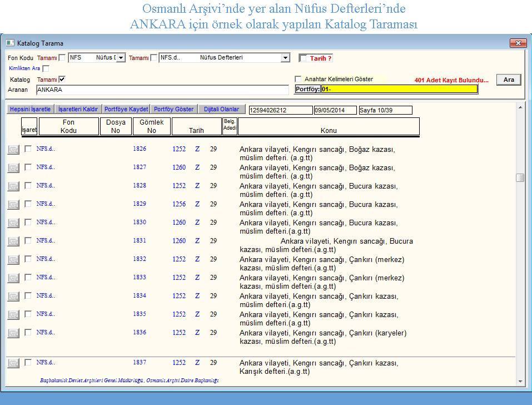This screenshot has height=405, width=532.
Task: Open the document icon for Gömlek 1829
Action: (x=13, y=204)
